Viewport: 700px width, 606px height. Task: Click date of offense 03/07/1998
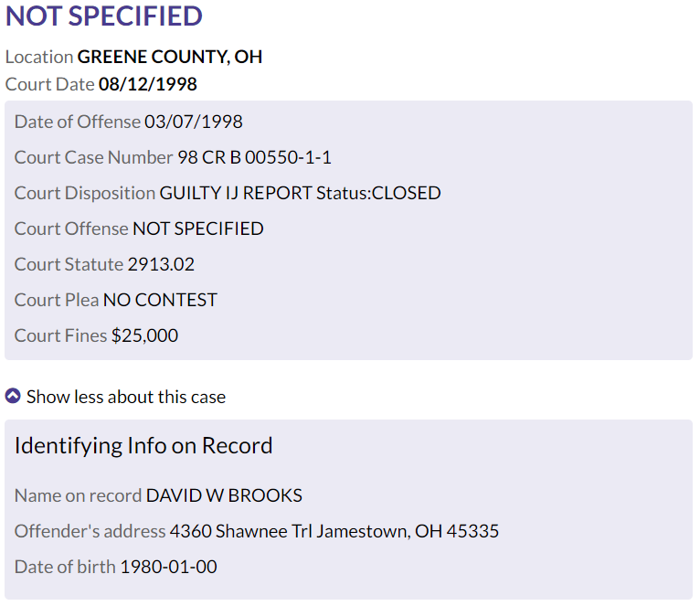[194, 122]
